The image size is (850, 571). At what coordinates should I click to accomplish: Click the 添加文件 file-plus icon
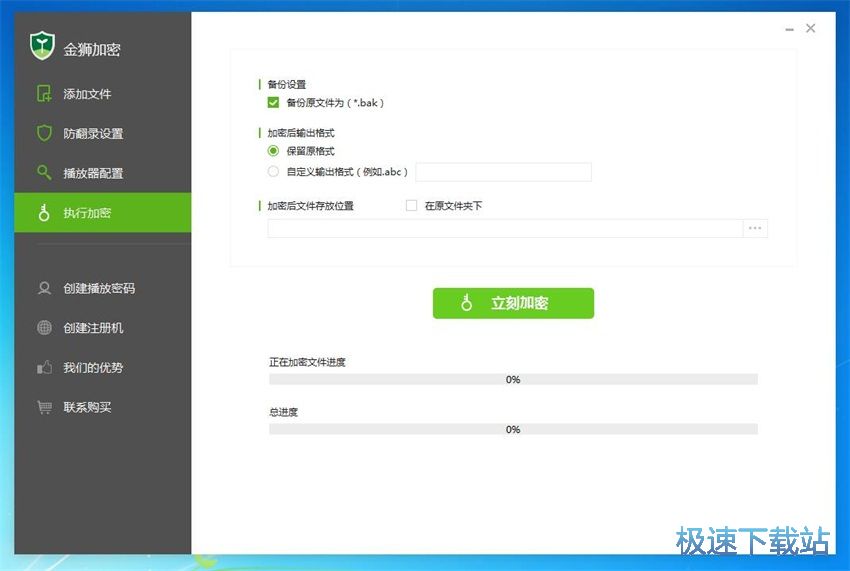click(44, 93)
